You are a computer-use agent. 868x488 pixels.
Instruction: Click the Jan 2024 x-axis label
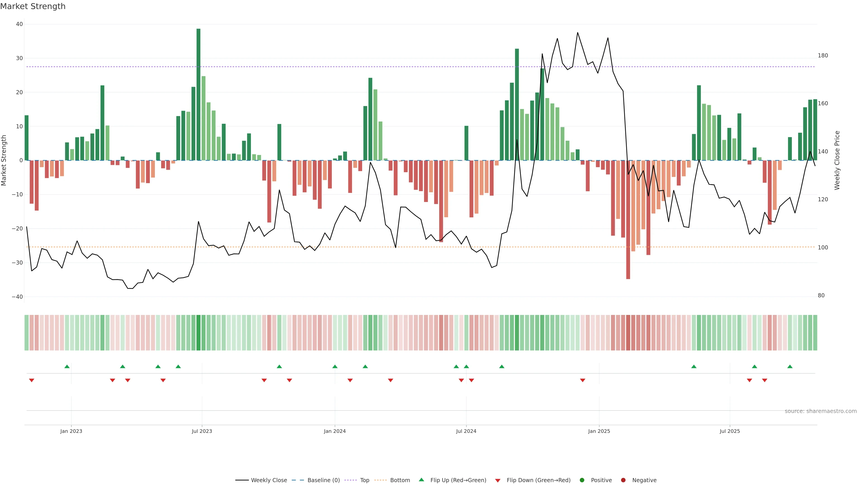pyautogui.click(x=335, y=431)
